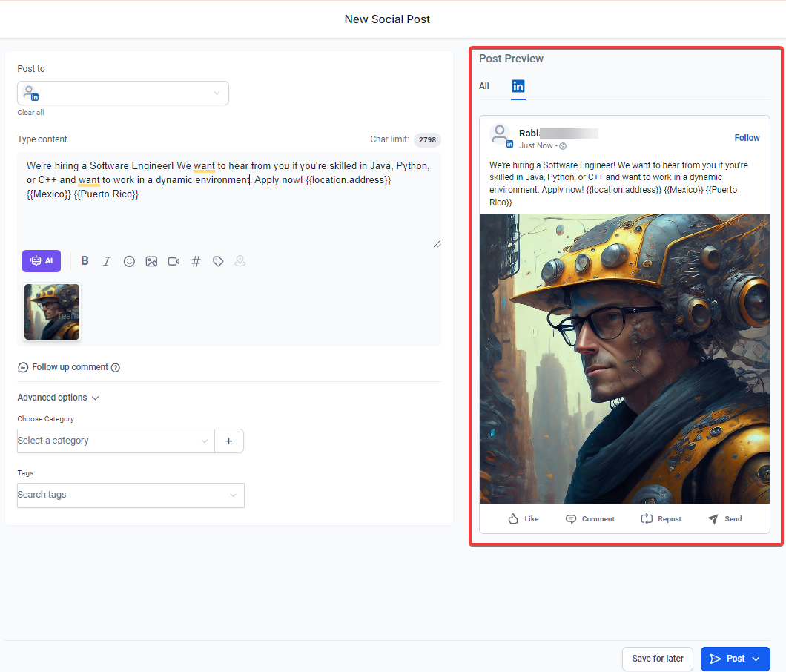The image size is (786, 672).
Task: Click the plus button to add category
Action: tap(229, 441)
